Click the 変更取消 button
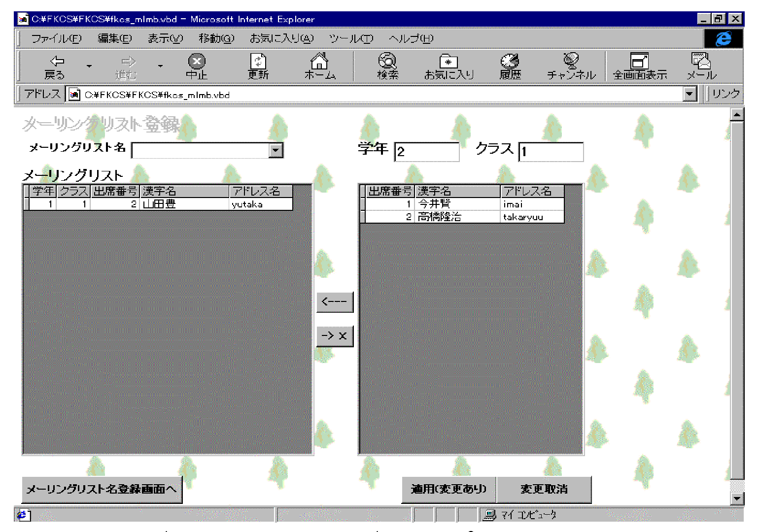Screen dimensions: 759x532 pyautogui.click(x=544, y=489)
